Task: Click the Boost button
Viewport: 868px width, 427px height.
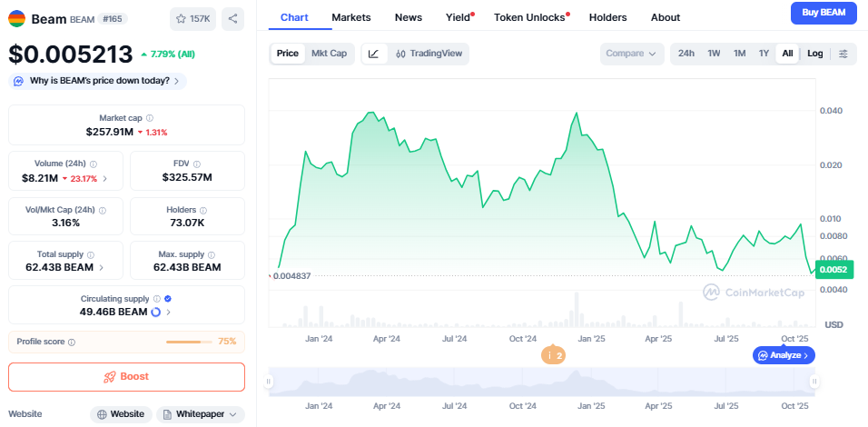Action: pyautogui.click(x=126, y=377)
